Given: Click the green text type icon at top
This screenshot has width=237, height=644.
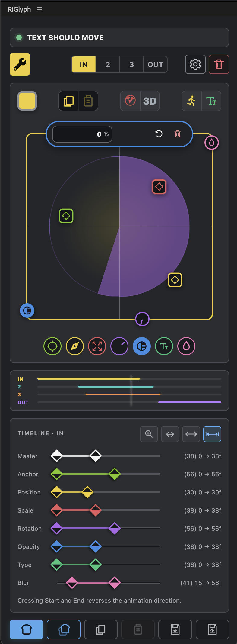Looking at the screenshot, I should pyautogui.click(x=211, y=101).
